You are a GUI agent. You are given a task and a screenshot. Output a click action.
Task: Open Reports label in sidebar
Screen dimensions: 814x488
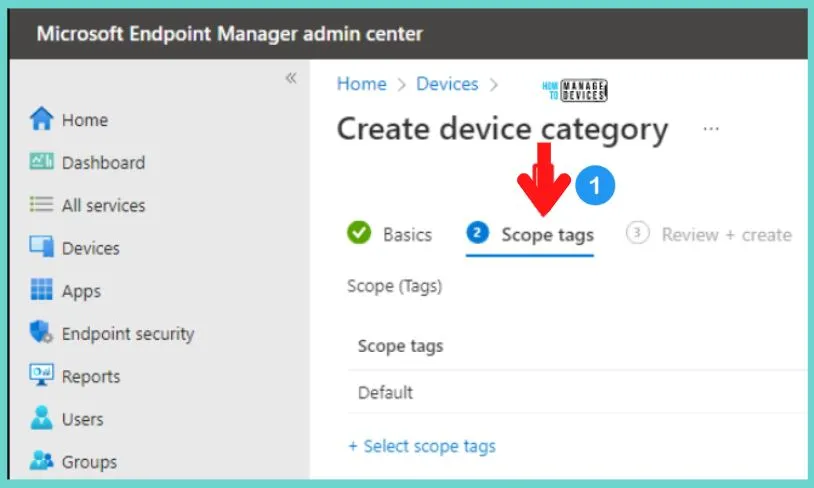pos(91,377)
